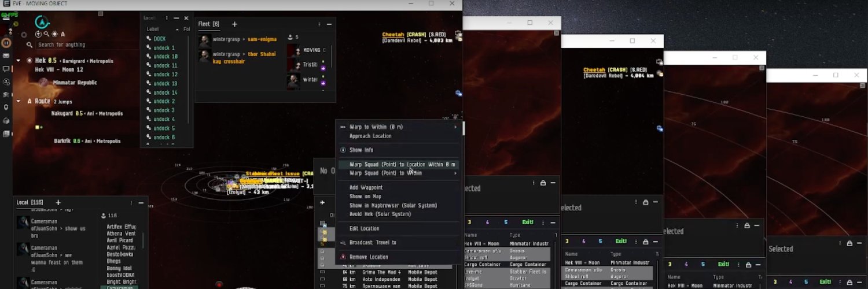Image resolution: width=868 pixels, height=289 pixels.
Task: Collapse the Route section
Action: (x=19, y=101)
